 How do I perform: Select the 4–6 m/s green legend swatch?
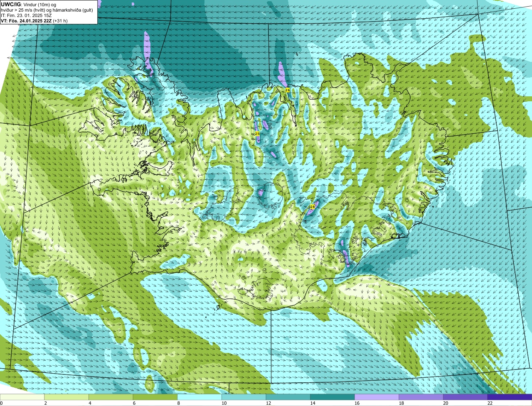(x=111, y=397)
